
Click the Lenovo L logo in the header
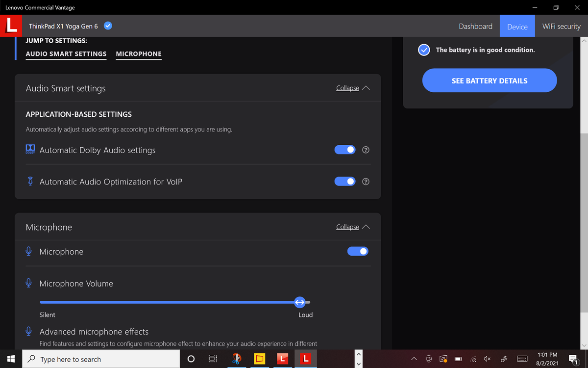tap(10, 26)
